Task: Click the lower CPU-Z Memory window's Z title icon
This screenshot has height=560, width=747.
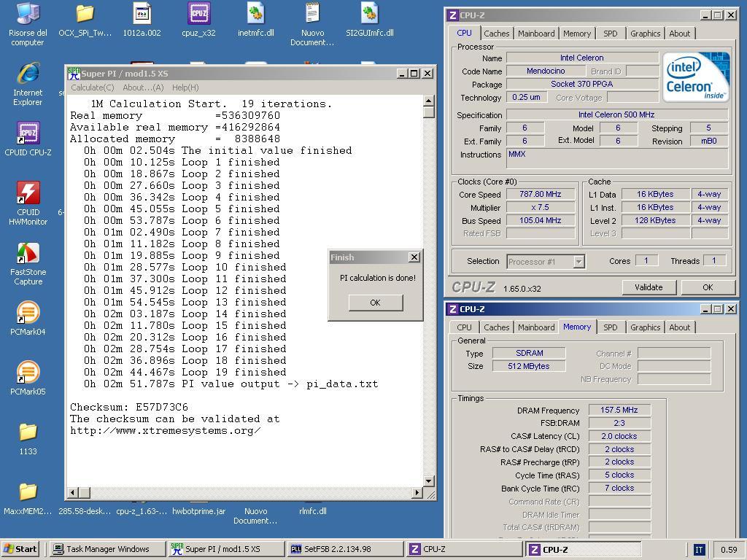Action: click(453, 309)
